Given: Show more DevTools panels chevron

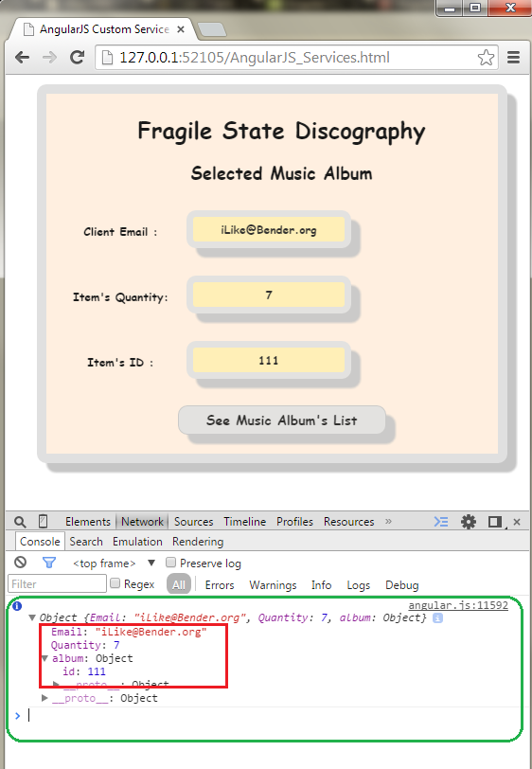Looking at the screenshot, I should click(x=388, y=521).
